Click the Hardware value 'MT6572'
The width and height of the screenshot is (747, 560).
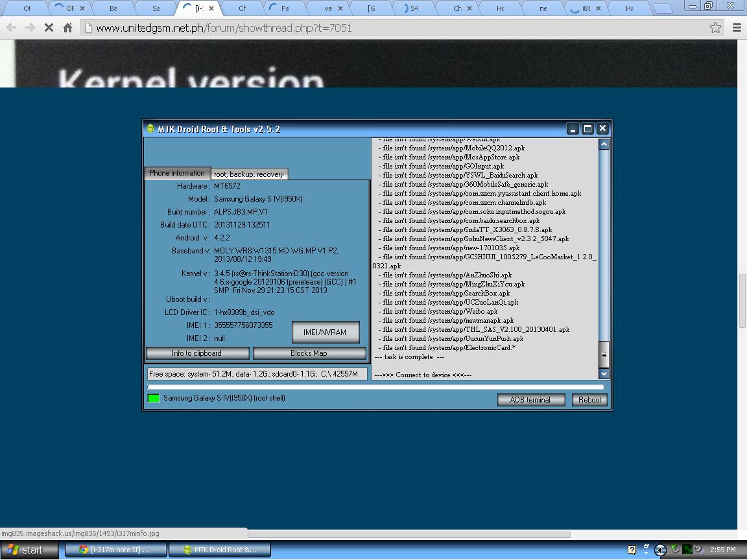[x=227, y=186]
